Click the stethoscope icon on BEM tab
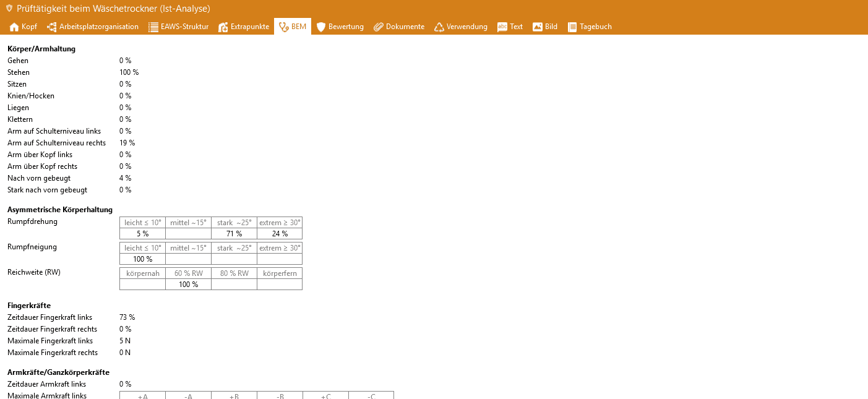The image size is (868, 399). coord(284,27)
